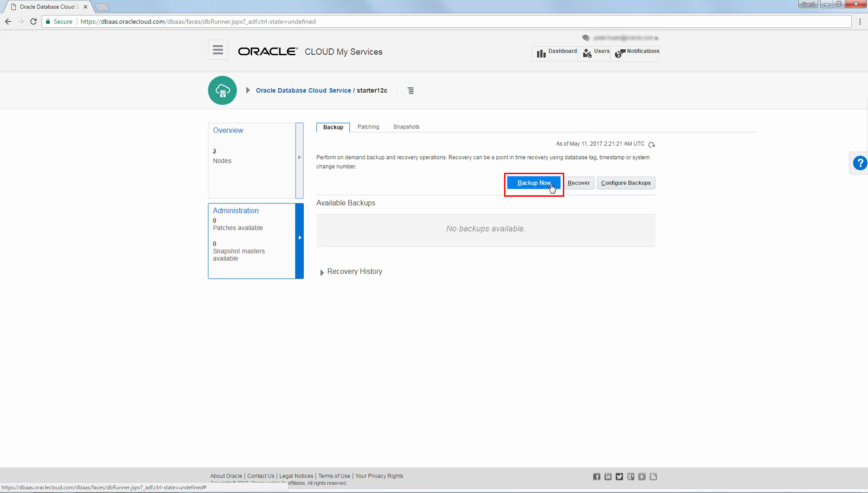The width and height of the screenshot is (868, 493).
Task: Click 'No backups available.' text
Action: (486, 229)
